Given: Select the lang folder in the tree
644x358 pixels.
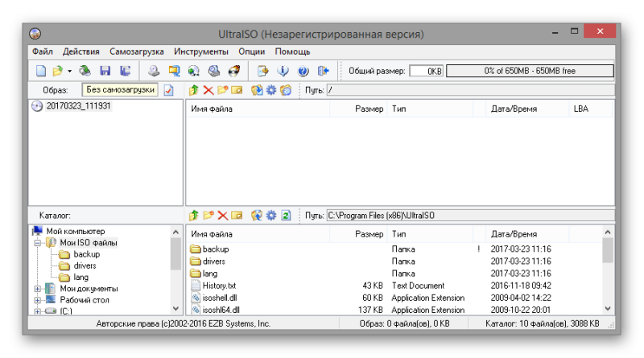Looking at the screenshot, I should click(x=81, y=277).
